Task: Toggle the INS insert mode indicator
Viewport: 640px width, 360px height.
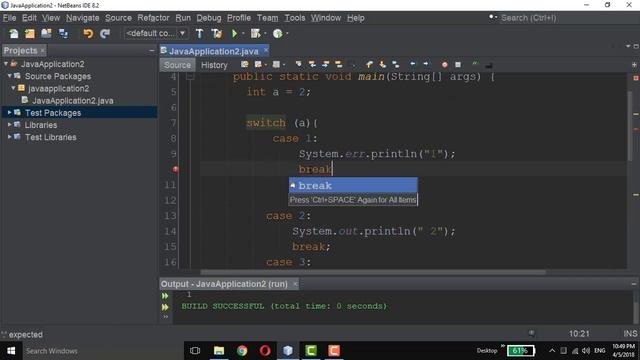Action: click(x=630, y=334)
